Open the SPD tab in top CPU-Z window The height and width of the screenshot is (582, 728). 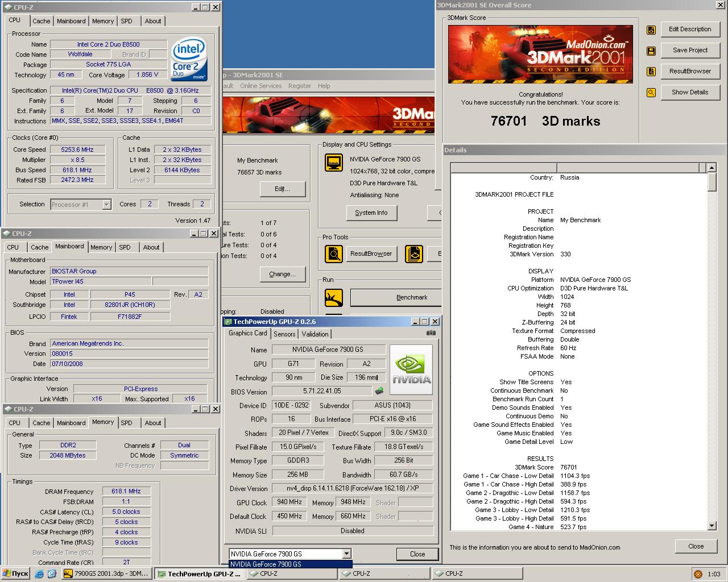pos(126,21)
